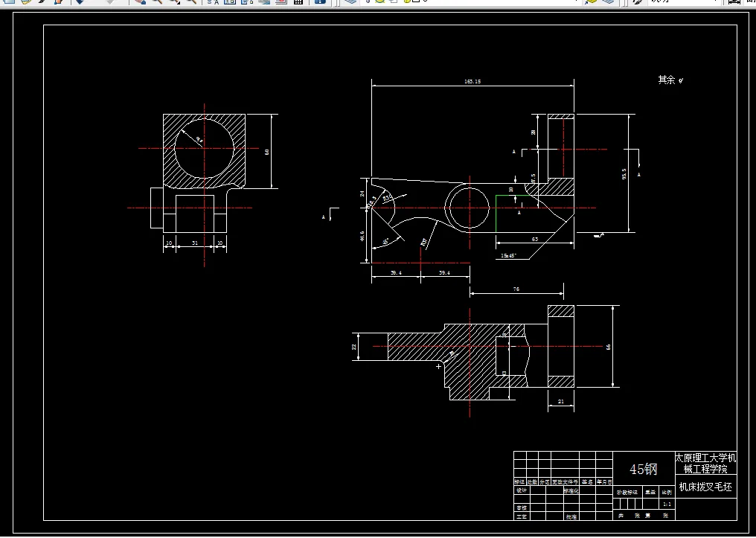
Task: Click the Layer Previous icon
Action: pyautogui.click(x=609, y=1)
